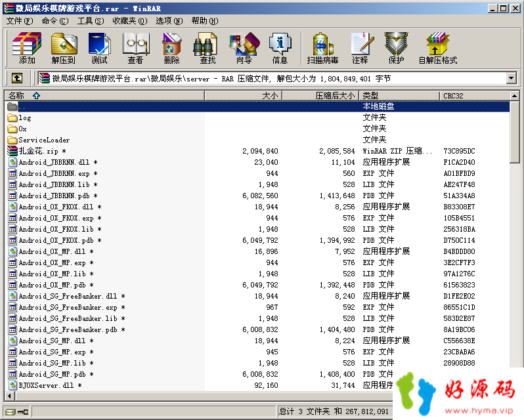The width and height of the screenshot is (524, 420).
Task: Click the vertical scrollbar up arrow
Action: pyautogui.click(x=515, y=96)
